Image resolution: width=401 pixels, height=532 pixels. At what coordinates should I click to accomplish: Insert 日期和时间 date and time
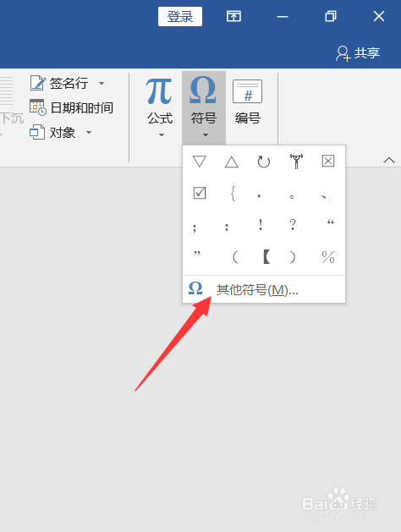pos(72,108)
